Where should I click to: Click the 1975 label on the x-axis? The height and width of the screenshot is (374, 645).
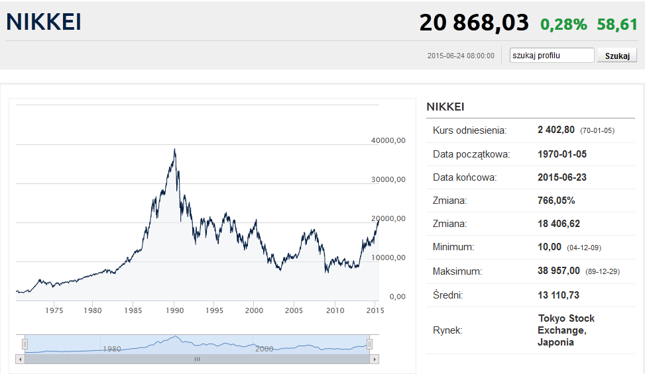click(x=54, y=311)
